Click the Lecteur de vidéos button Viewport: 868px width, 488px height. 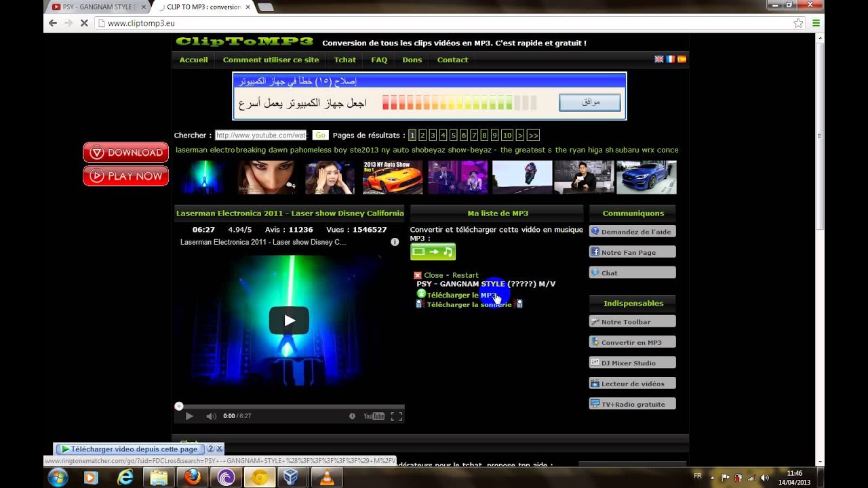[632, 384]
